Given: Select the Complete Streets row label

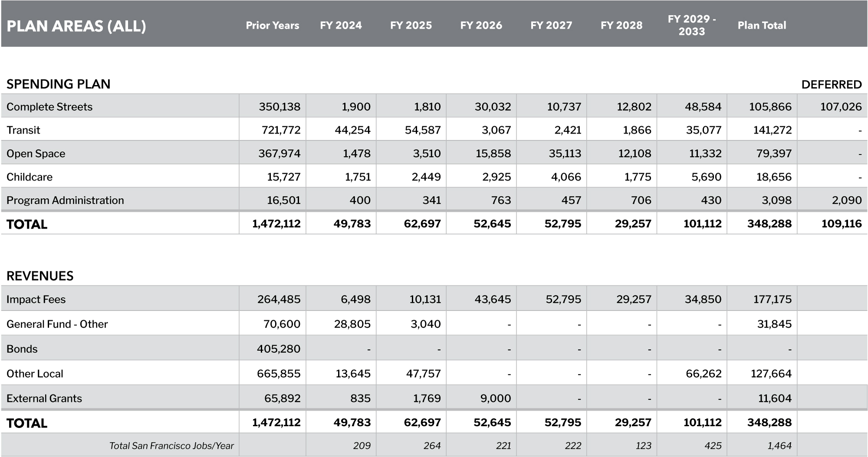Looking at the screenshot, I should coord(49,107).
